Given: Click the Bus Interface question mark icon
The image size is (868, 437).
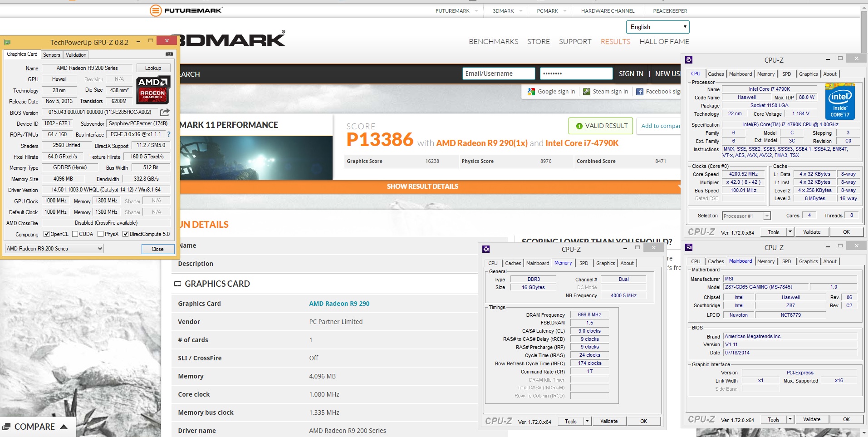Looking at the screenshot, I should coord(169,134).
